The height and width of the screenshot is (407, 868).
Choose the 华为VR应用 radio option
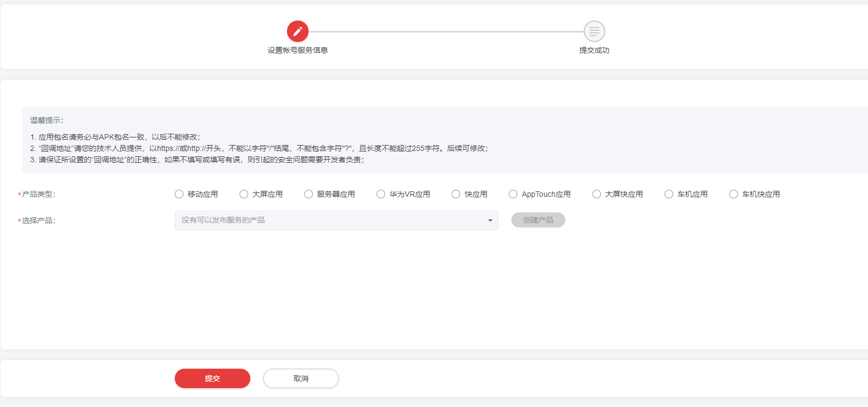(381, 194)
